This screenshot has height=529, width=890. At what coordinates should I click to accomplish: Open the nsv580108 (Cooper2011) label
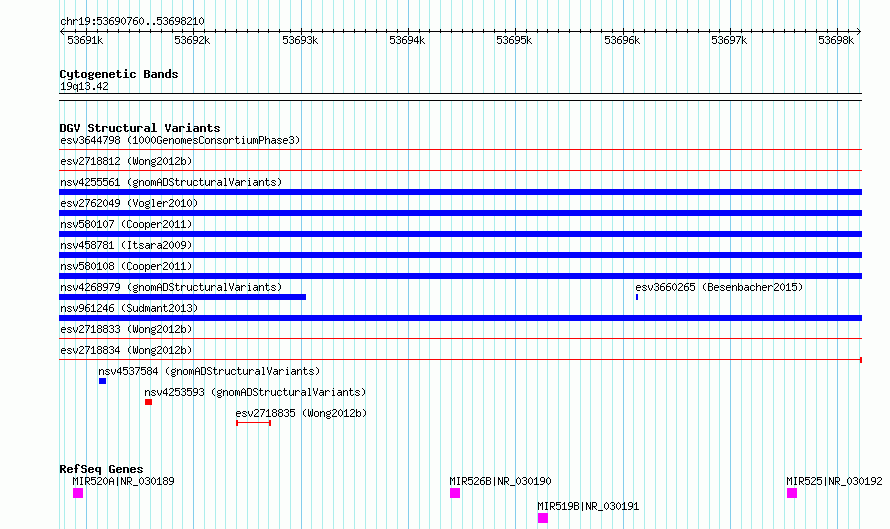click(x=126, y=266)
